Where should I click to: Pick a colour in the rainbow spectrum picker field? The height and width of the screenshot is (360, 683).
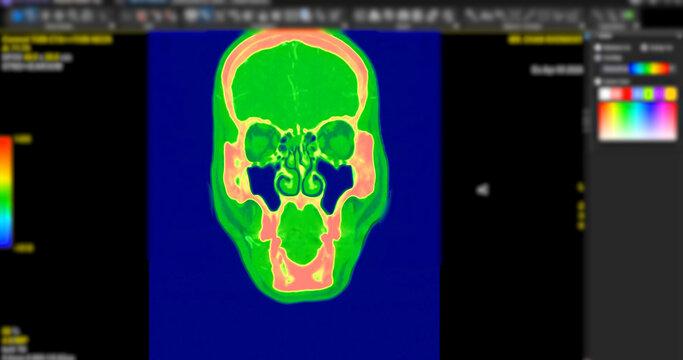[x=638, y=122]
